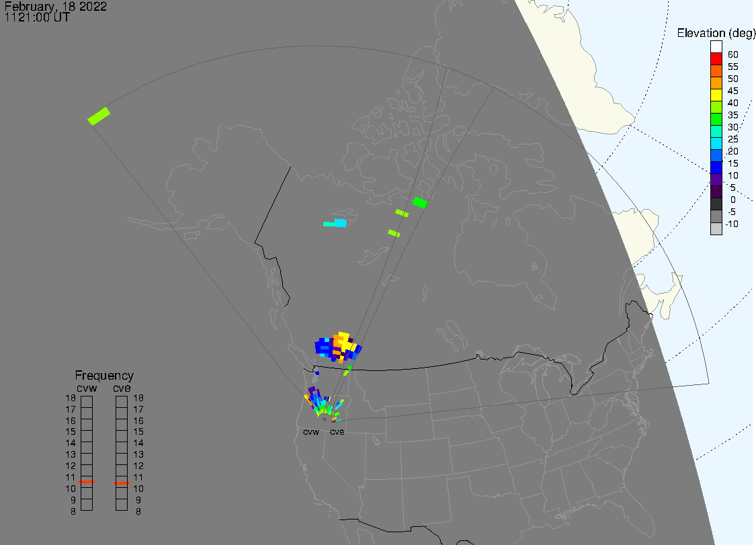This screenshot has width=756, height=545.
Task: Click "8" right of the cve frequency bar
Action: (x=138, y=511)
